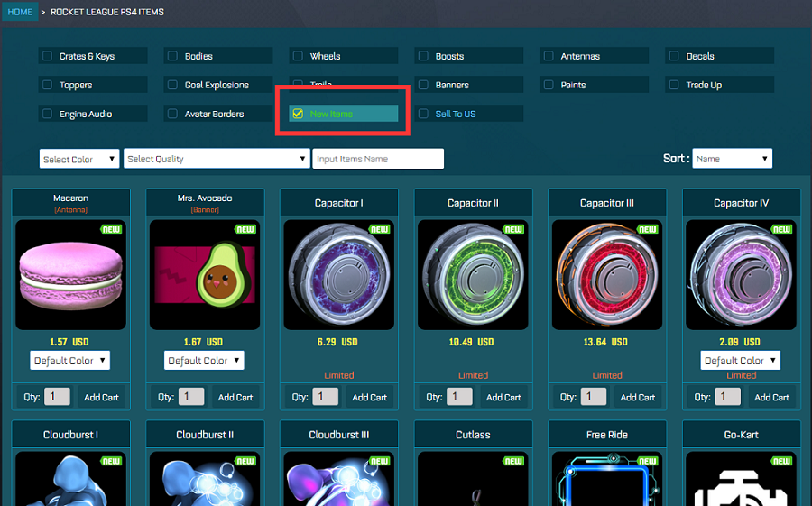The height and width of the screenshot is (506, 812).
Task: Click the NEW badge on Capacitor IV
Action: tap(781, 229)
